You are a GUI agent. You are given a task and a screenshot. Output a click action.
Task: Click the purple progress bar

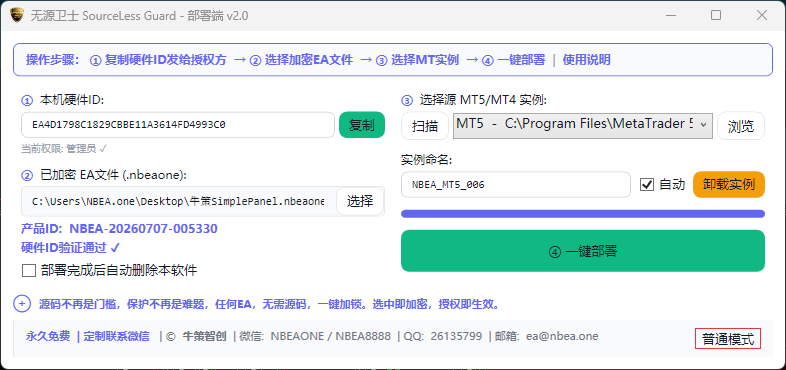(582, 214)
